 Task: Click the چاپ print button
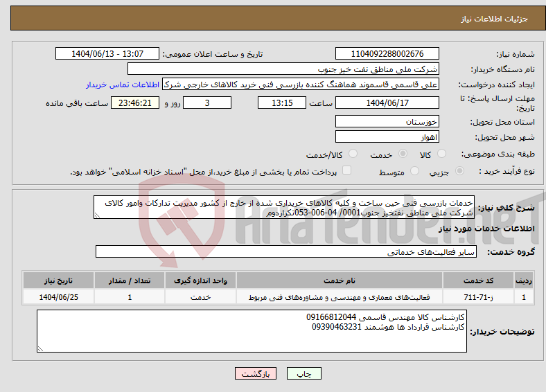304,373
